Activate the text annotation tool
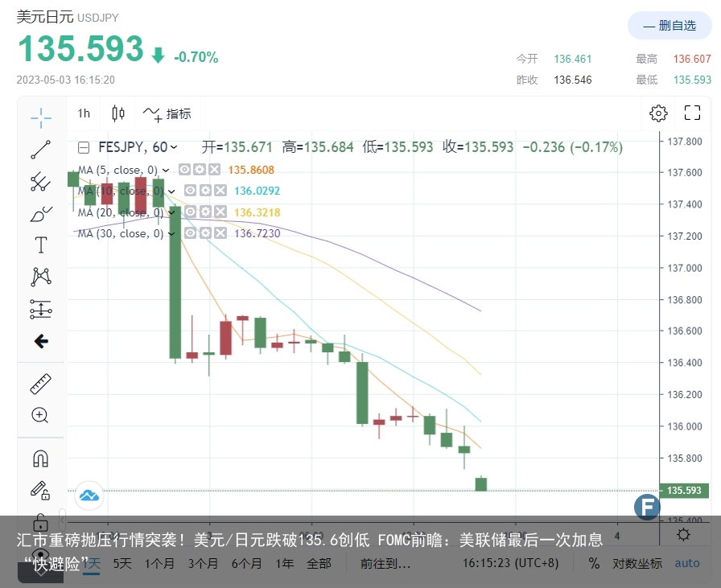Image resolution: width=721 pixels, height=588 pixels. [x=41, y=245]
